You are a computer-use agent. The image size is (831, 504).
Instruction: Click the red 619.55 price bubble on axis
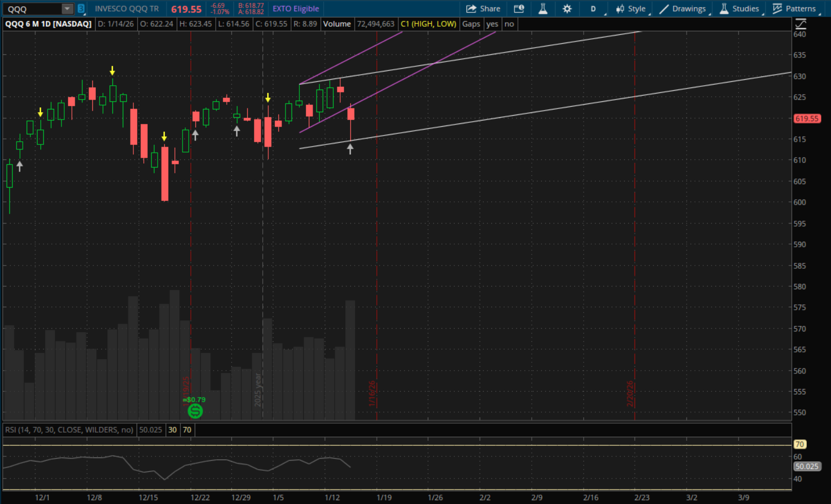click(x=807, y=118)
